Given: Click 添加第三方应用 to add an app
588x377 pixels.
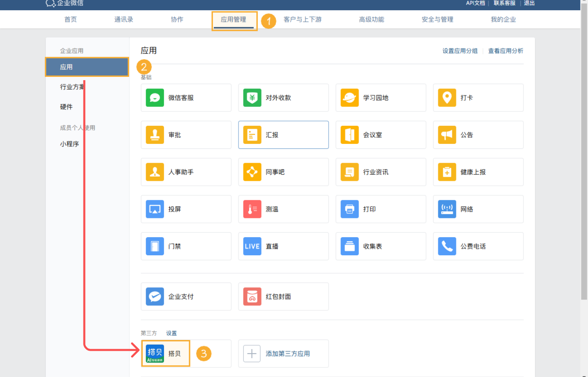Looking at the screenshot, I should click(283, 353).
